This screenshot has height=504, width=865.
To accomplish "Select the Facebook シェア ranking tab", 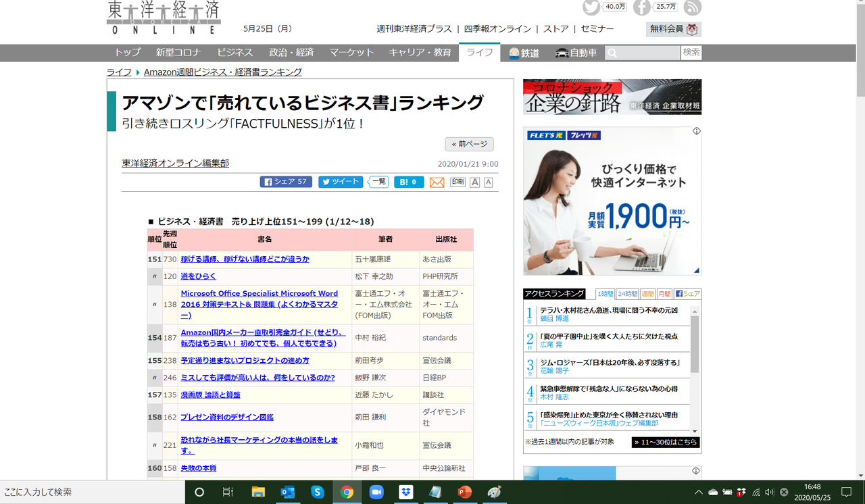I will pyautogui.click(x=687, y=294).
